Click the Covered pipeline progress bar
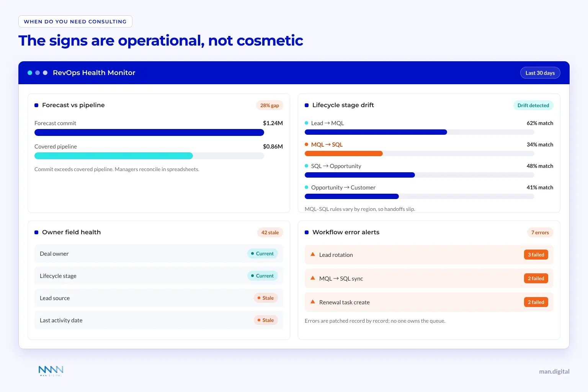The width and height of the screenshot is (588, 392). click(x=149, y=156)
